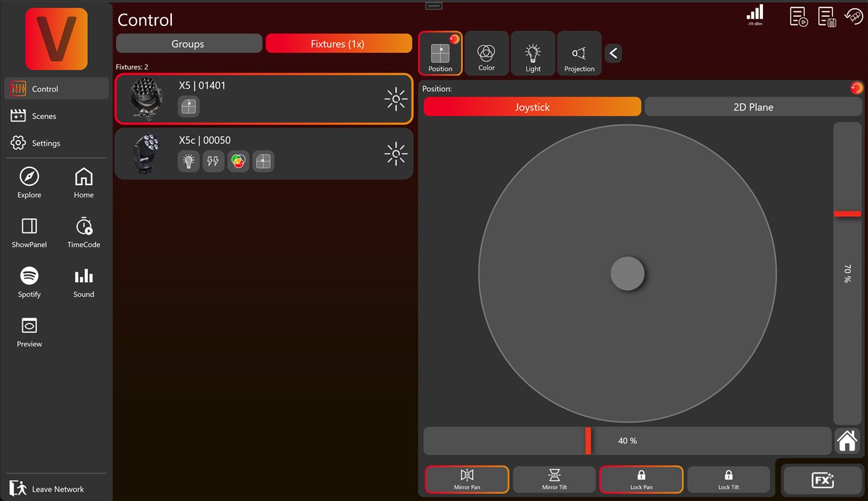Open the Light control panel
The height and width of the screenshot is (501, 868).
532,53
